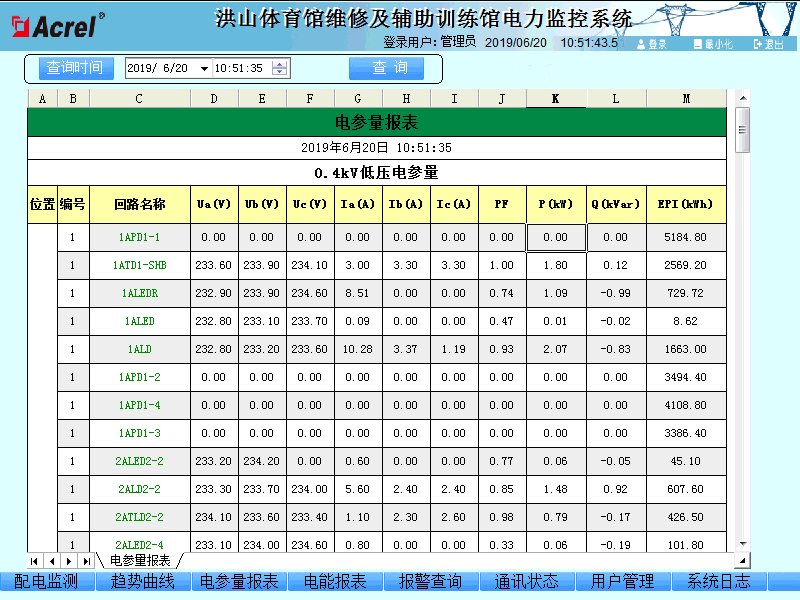Open the 趋势曲线 trend curve menu
Viewport: 800px width, 600px height.
pyautogui.click(x=141, y=581)
